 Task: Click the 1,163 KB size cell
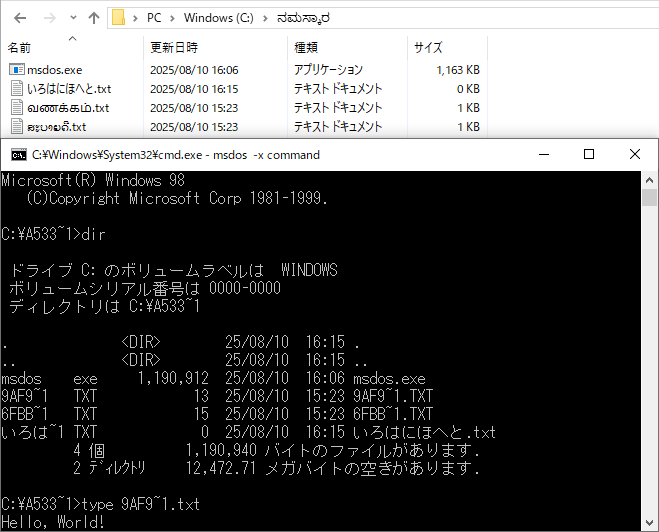458,70
